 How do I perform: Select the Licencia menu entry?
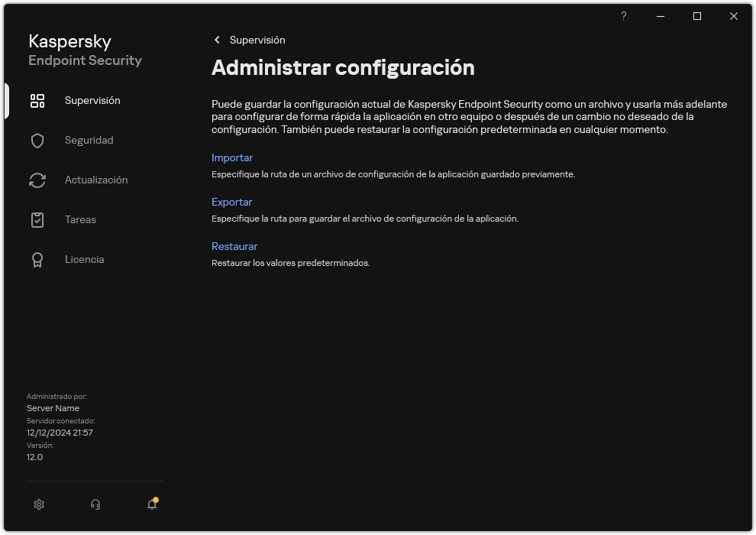click(x=84, y=259)
